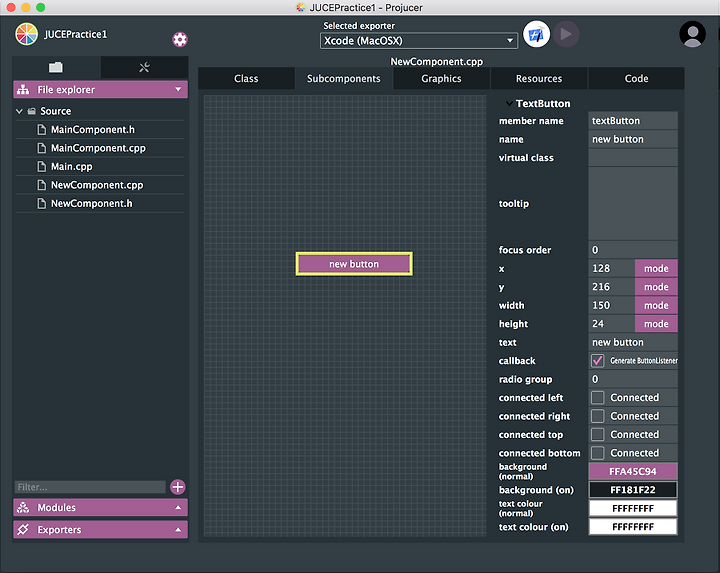This screenshot has height=573, width=720.
Task: Edit the focus order value
Action: pos(633,250)
